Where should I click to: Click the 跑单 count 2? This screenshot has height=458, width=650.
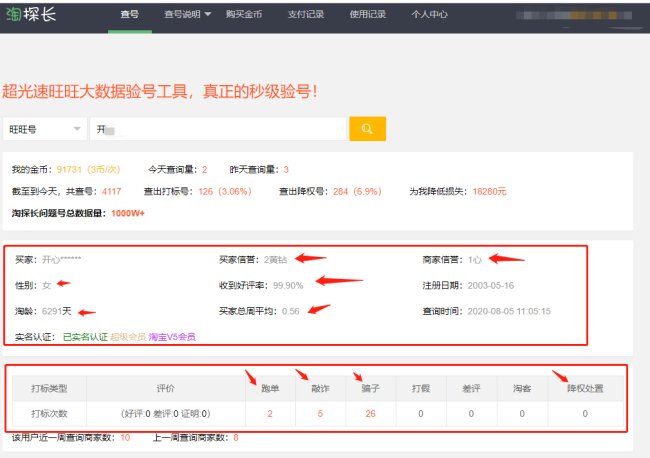click(270, 414)
